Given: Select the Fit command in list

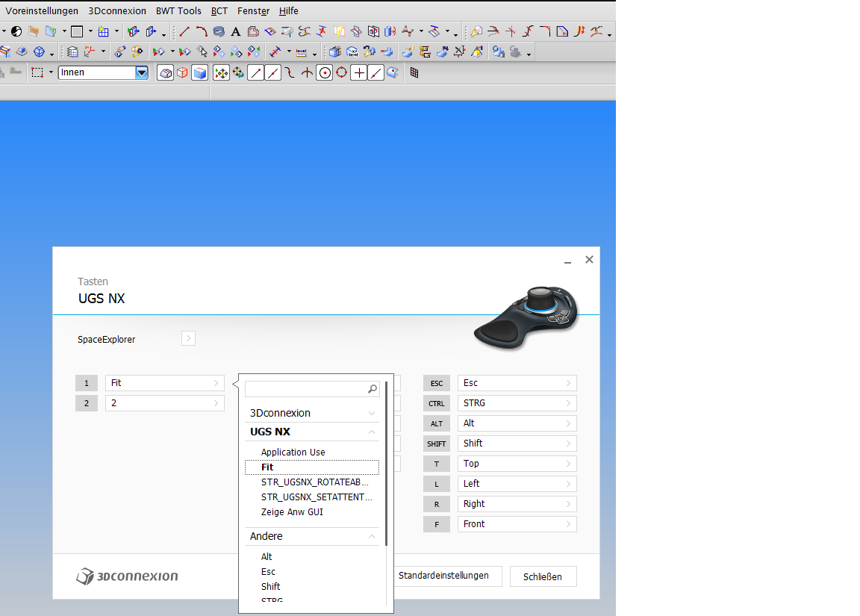Looking at the screenshot, I should (x=311, y=467).
